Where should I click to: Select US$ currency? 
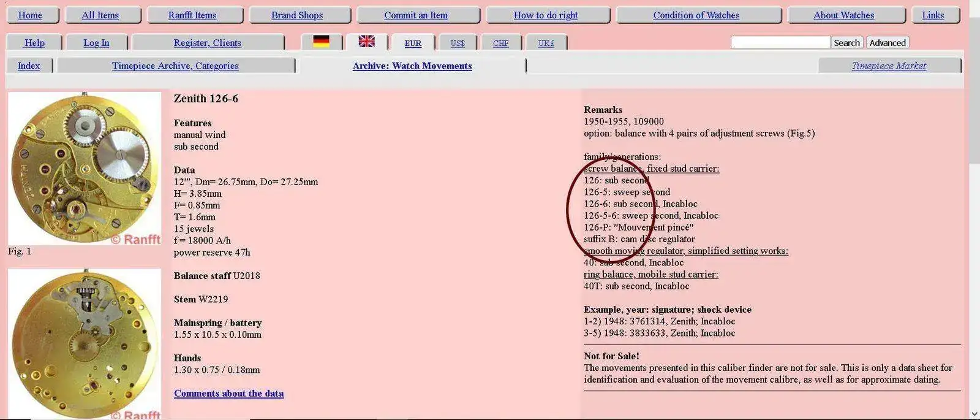tap(458, 43)
